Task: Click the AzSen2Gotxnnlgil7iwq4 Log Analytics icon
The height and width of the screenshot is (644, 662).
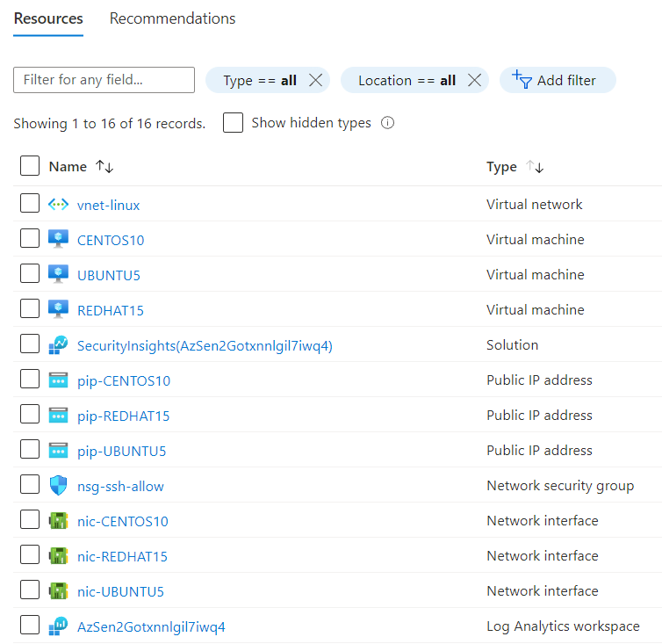Action: [x=58, y=626]
